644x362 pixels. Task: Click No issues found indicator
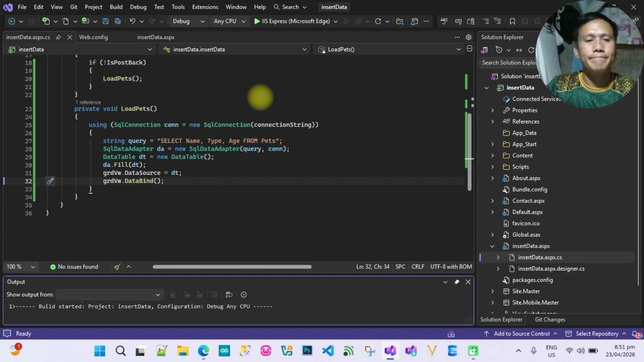[x=74, y=266]
